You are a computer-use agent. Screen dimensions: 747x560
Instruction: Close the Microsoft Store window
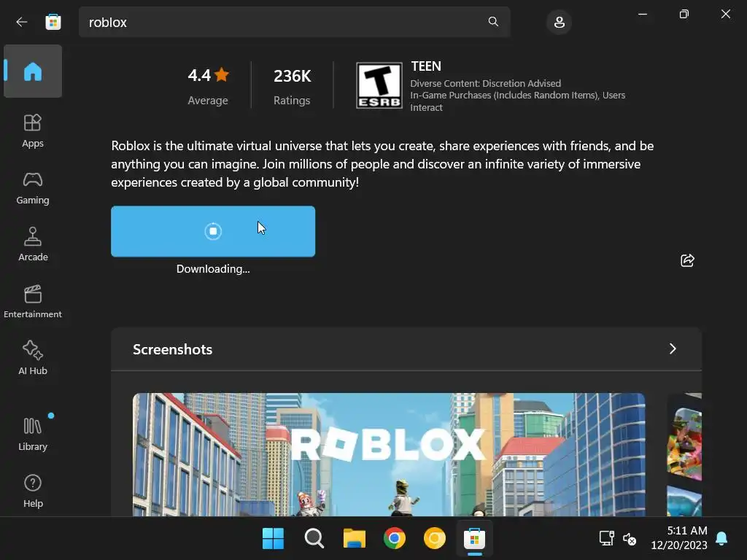[x=726, y=14]
